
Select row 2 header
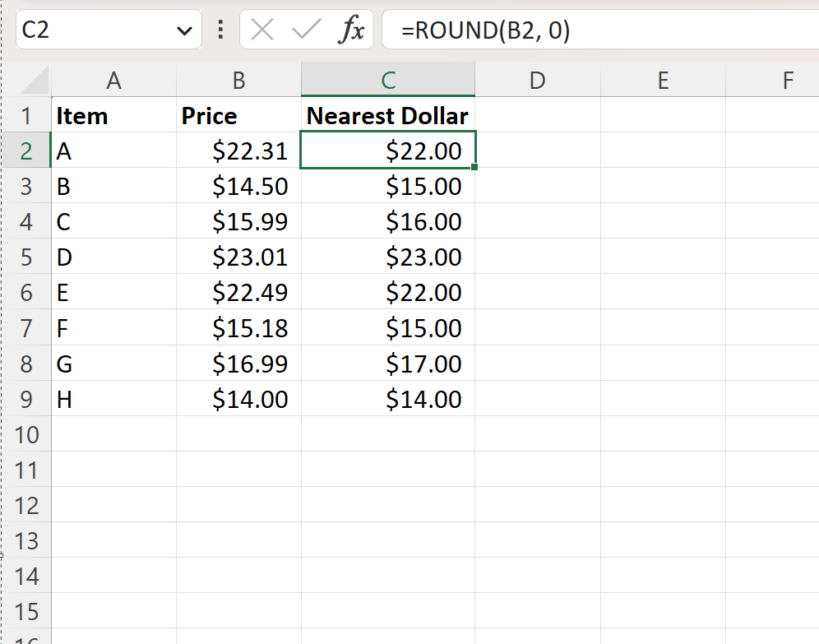click(27, 151)
